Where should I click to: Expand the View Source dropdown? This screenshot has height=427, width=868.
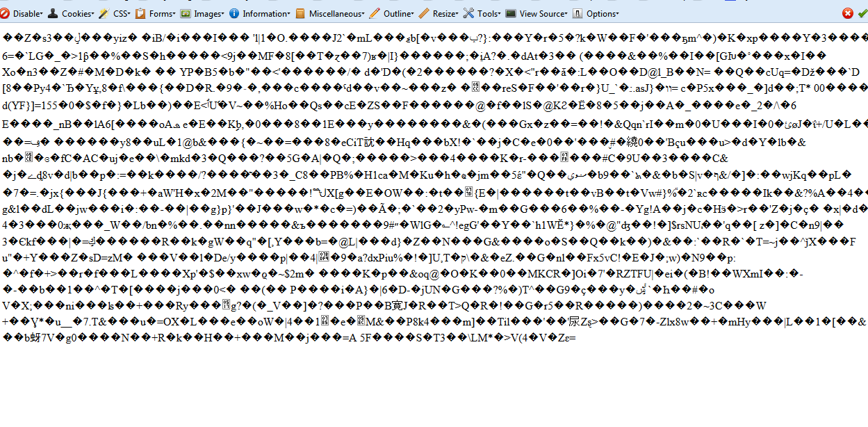tap(537, 13)
